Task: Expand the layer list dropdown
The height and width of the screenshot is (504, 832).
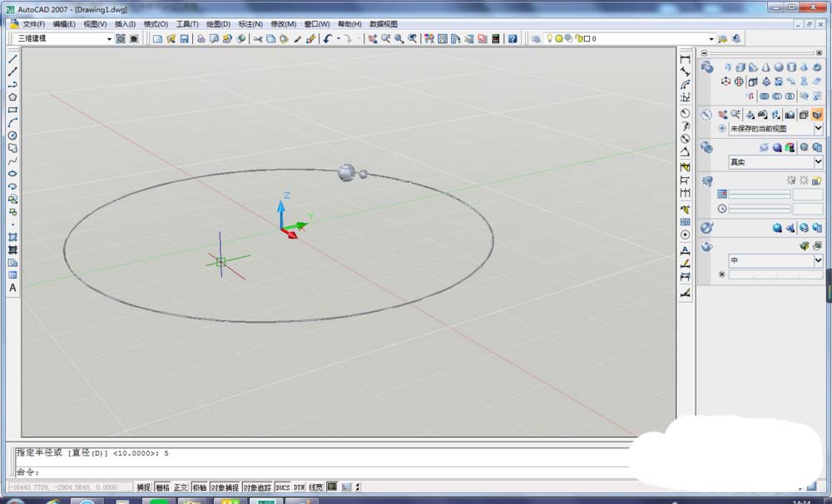Action: point(711,39)
